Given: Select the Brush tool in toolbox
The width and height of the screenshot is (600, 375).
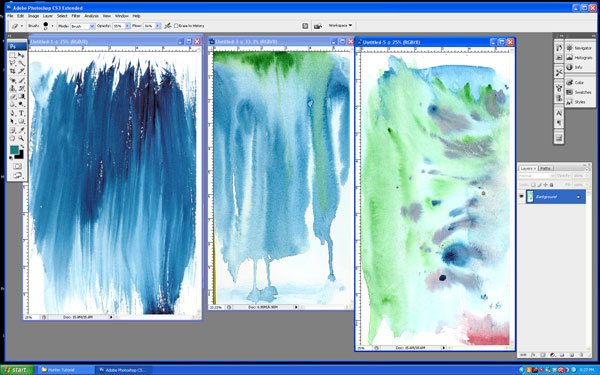Looking at the screenshot, I should [21, 80].
